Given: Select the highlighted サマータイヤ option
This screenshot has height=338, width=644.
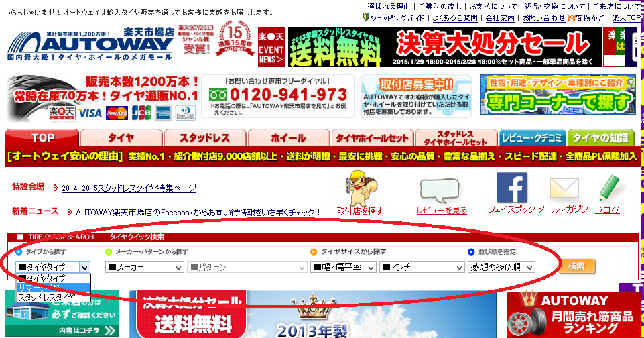Looking at the screenshot, I should (x=53, y=288).
